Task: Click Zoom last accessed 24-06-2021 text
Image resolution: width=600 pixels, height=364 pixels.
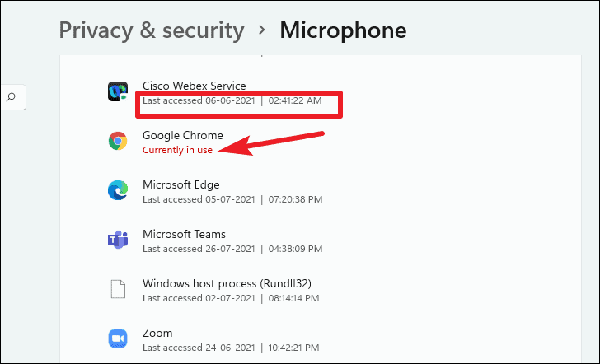Action: tap(231, 348)
